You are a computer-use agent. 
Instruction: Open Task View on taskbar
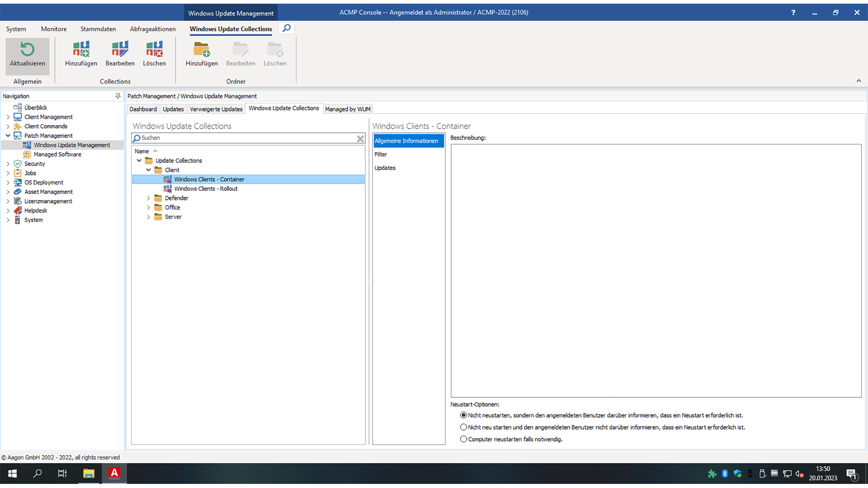click(62, 474)
